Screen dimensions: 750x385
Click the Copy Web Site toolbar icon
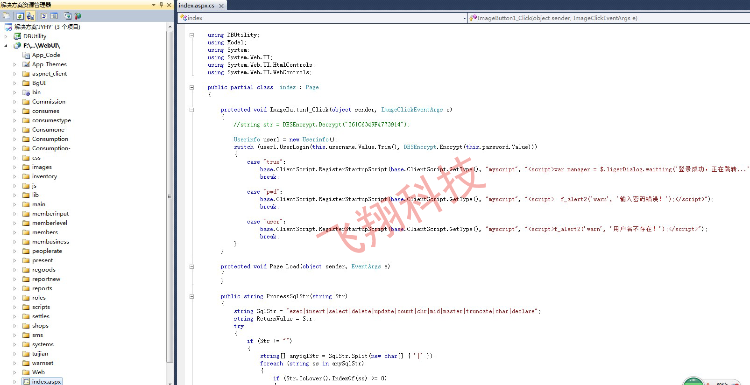68,16
